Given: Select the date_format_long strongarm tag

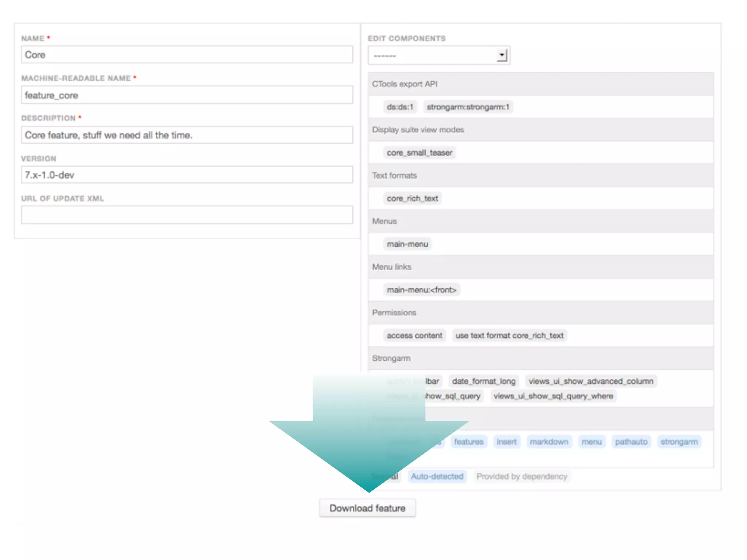Looking at the screenshot, I should click(484, 381).
